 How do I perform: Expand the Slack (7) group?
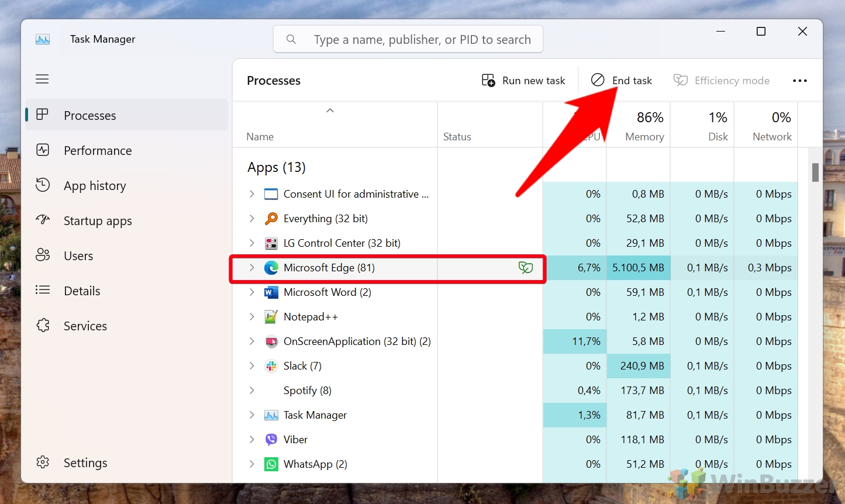(251, 366)
